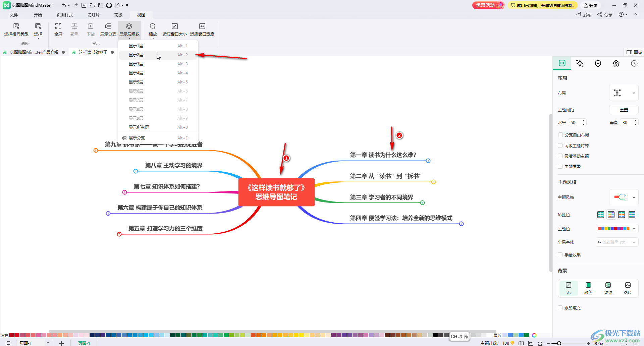The image size is (644, 346).
Task: Select 显示所有层 menu item
Action: click(158, 127)
